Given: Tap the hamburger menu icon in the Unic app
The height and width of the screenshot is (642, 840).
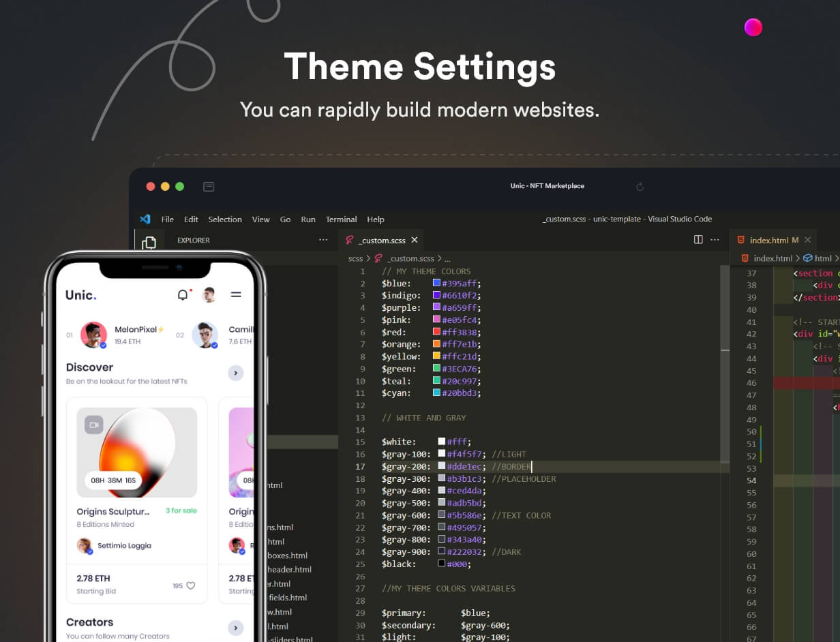Looking at the screenshot, I should [x=235, y=294].
